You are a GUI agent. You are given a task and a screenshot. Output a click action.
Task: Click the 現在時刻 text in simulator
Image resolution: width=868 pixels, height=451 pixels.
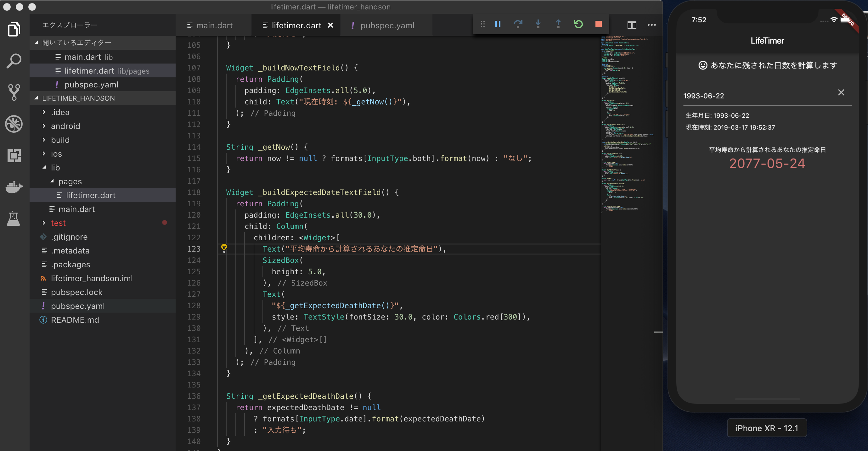730,127
